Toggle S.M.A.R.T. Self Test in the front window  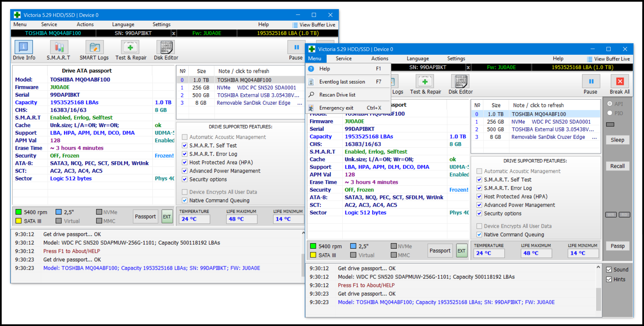479,180
